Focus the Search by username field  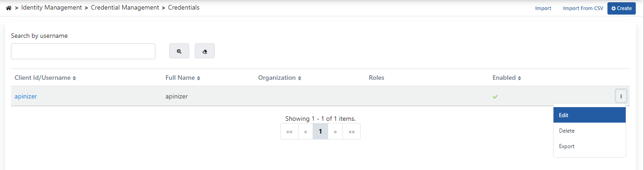83,52
